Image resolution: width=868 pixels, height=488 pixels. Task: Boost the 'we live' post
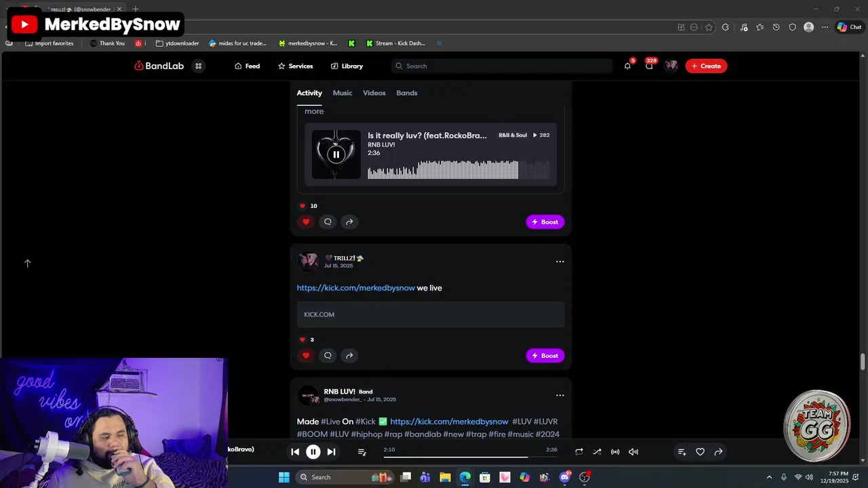pyautogui.click(x=545, y=355)
